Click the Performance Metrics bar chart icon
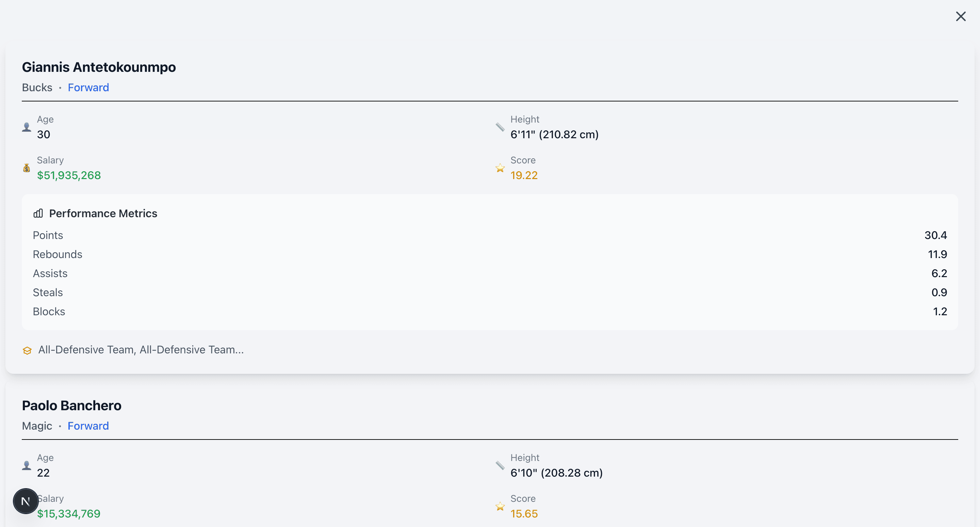 [x=38, y=213]
